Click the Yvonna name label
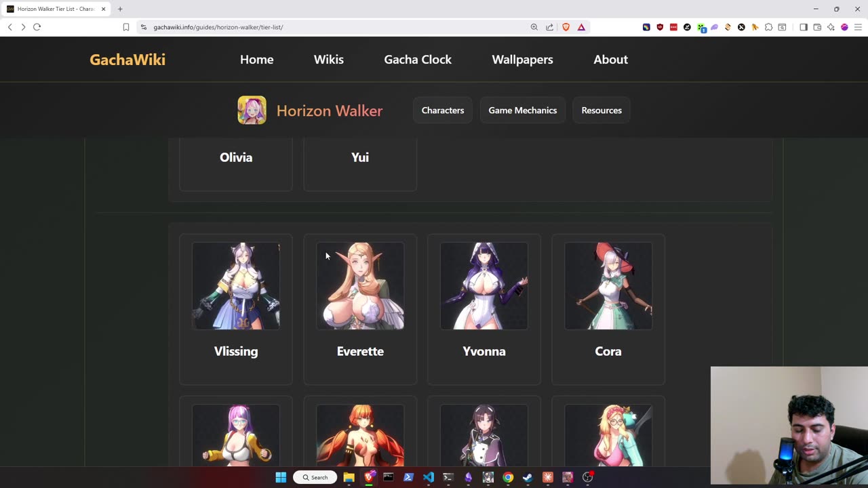 pyautogui.click(x=484, y=351)
